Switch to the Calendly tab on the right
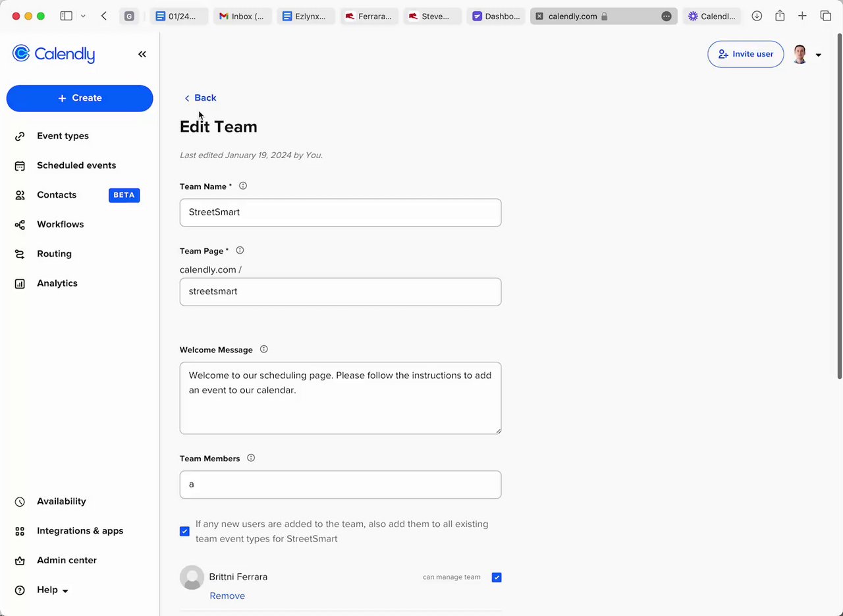The height and width of the screenshot is (616, 843). (711, 16)
